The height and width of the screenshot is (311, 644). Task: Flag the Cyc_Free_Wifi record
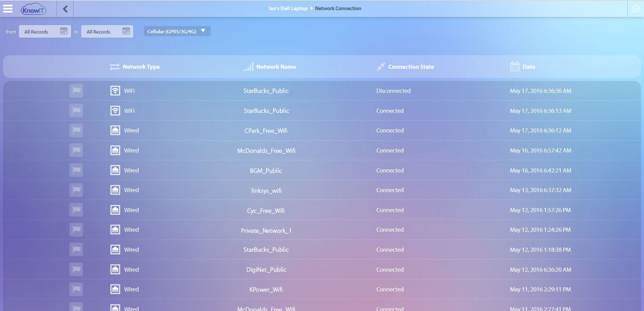76,210
